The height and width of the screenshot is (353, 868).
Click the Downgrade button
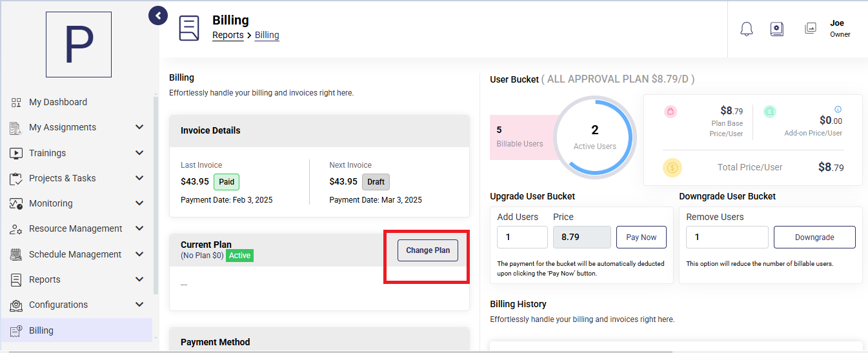[x=814, y=237]
